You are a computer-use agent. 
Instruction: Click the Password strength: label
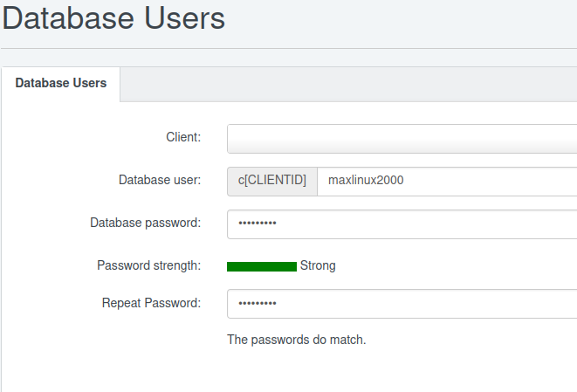(149, 265)
